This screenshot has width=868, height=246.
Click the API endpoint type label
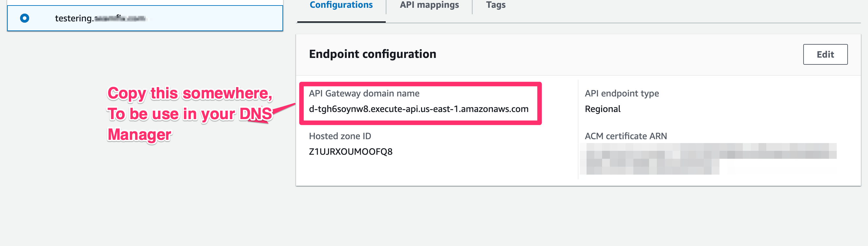click(x=621, y=94)
